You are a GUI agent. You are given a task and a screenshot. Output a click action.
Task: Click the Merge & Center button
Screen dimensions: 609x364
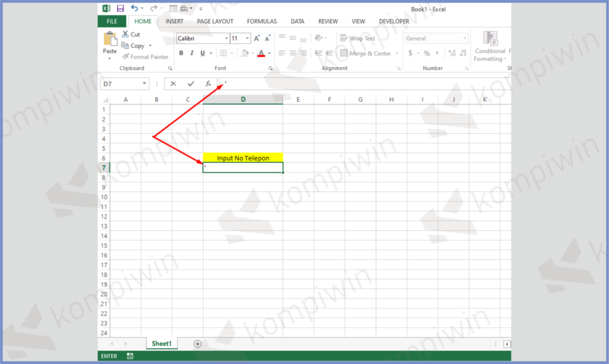365,53
